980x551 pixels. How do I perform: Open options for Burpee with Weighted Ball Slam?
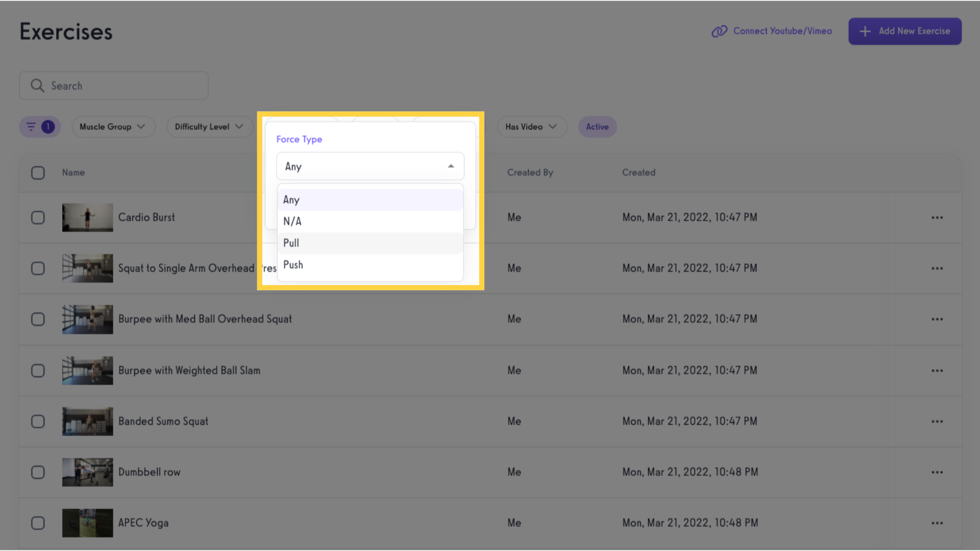pos(937,371)
